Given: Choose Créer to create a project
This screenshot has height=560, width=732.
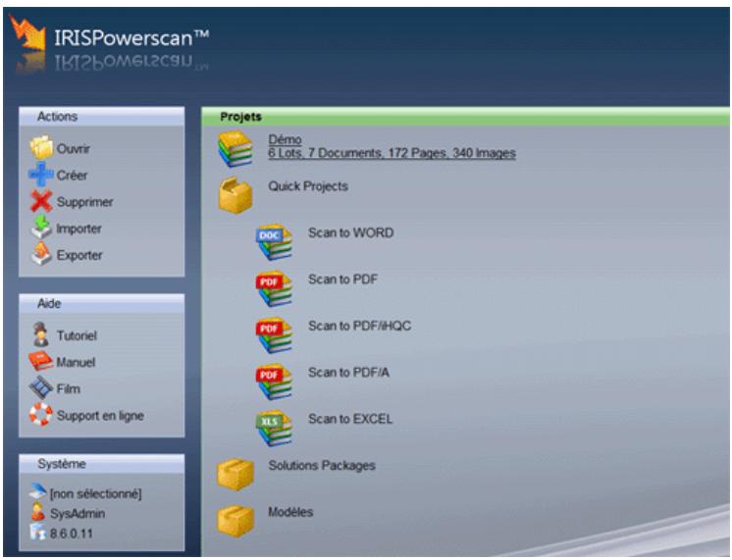Looking at the screenshot, I should 72,176.
